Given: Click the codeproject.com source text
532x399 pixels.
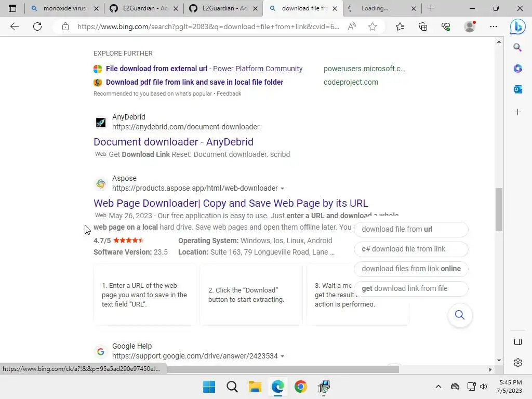Looking at the screenshot, I should pyautogui.click(x=351, y=82).
